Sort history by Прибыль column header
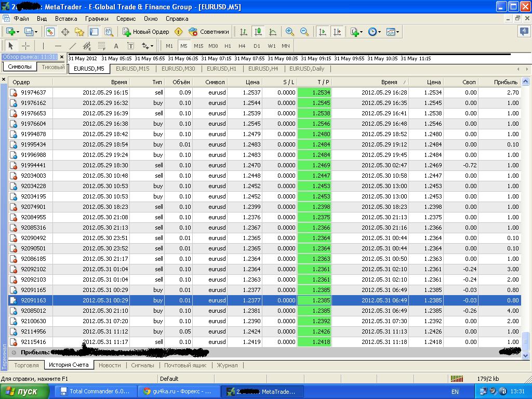 (499, 82)
